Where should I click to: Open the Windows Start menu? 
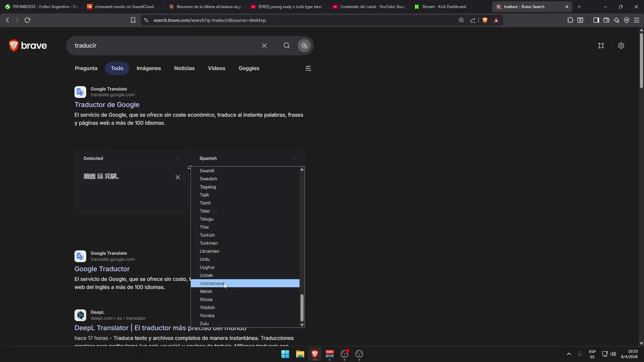pos(285,354)
